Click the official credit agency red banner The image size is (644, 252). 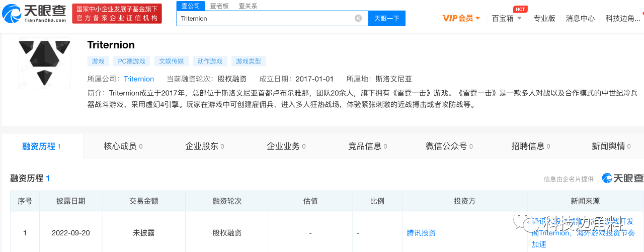[x=117, y=14]
